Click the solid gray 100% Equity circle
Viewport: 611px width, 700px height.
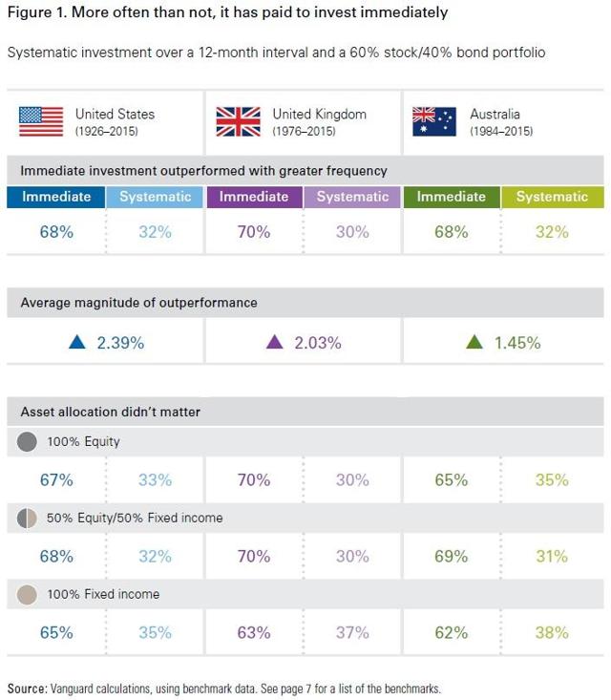click(x=28, y=442)
